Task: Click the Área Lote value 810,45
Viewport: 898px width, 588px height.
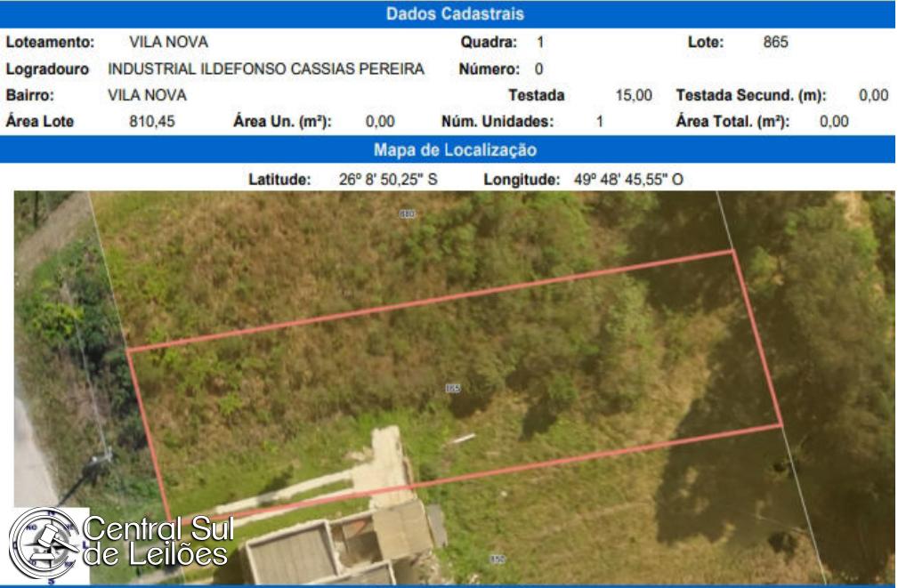Action: (x=152, y=122)
